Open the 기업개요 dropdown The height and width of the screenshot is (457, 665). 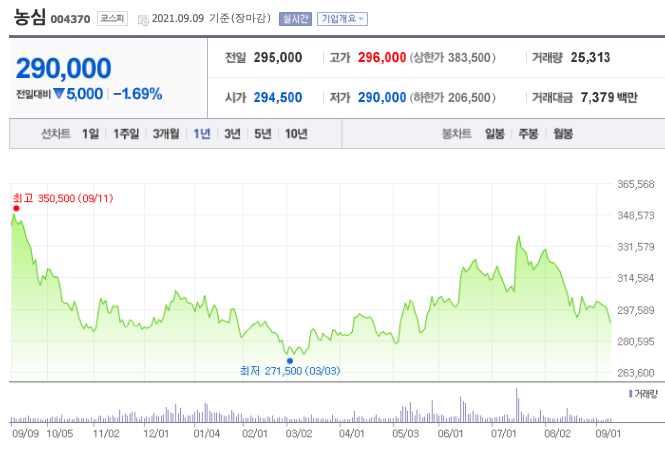point(342,19)
